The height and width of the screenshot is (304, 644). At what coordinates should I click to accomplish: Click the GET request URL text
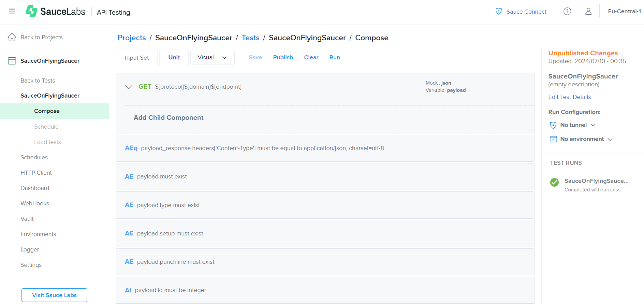(198, 87)
